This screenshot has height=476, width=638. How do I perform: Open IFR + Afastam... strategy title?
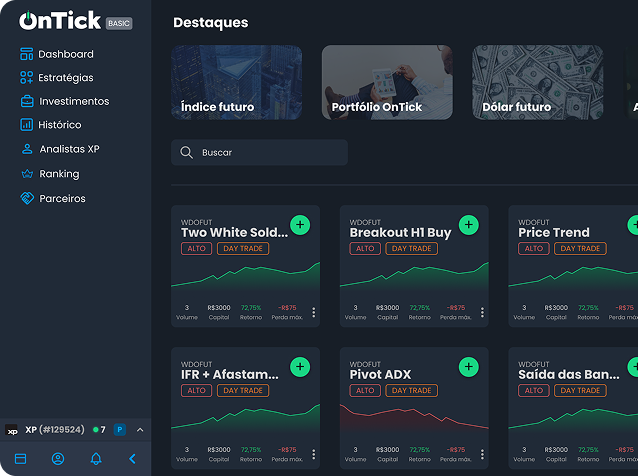(230, 374)
